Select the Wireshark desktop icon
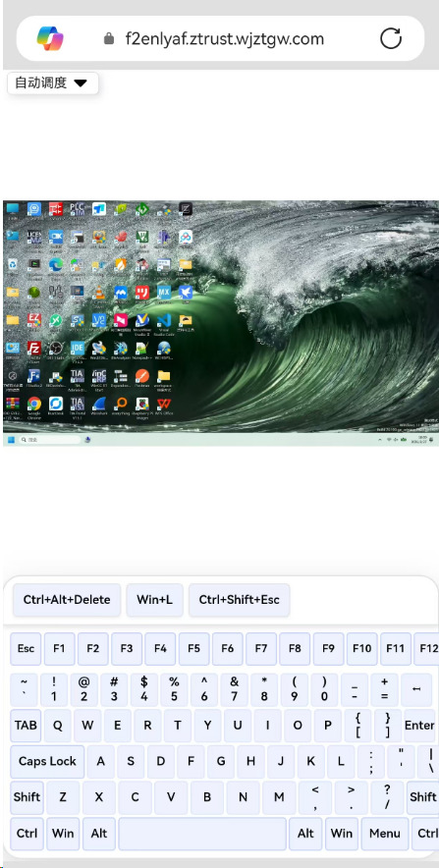 pyautogui.click(x=99, y=406)
